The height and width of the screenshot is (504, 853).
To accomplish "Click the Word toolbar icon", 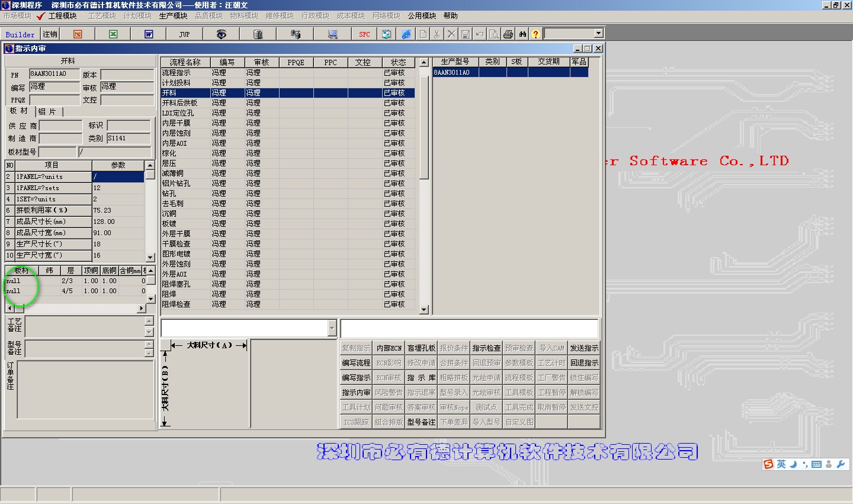I will [x=149, y=34].
